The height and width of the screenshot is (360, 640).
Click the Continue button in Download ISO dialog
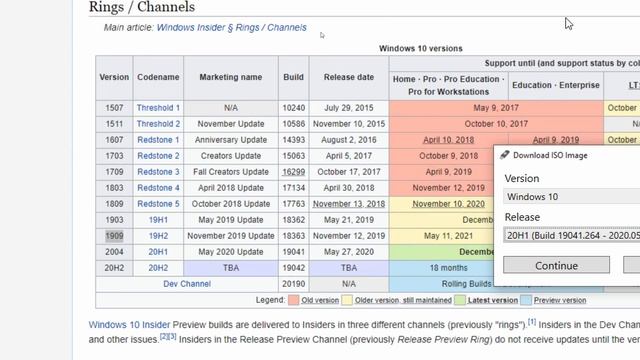click(x=556, y=266)
